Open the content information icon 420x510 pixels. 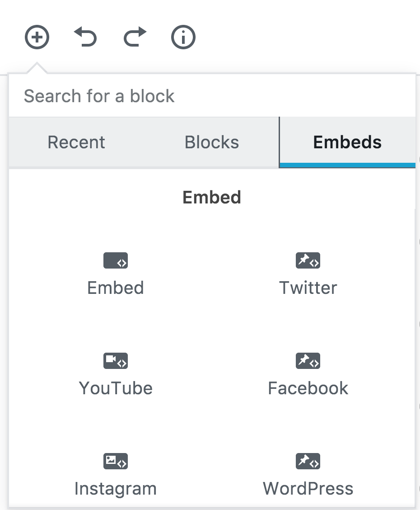(183, 37)
